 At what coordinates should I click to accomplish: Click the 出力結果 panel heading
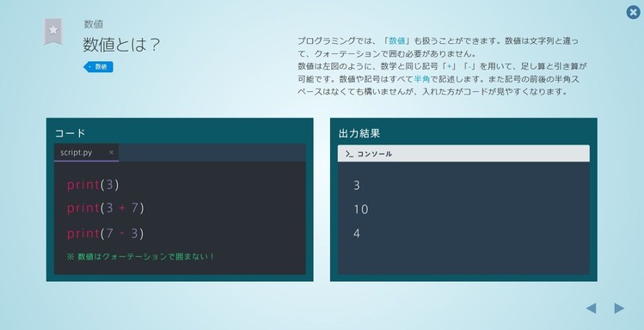coord(359,133)
